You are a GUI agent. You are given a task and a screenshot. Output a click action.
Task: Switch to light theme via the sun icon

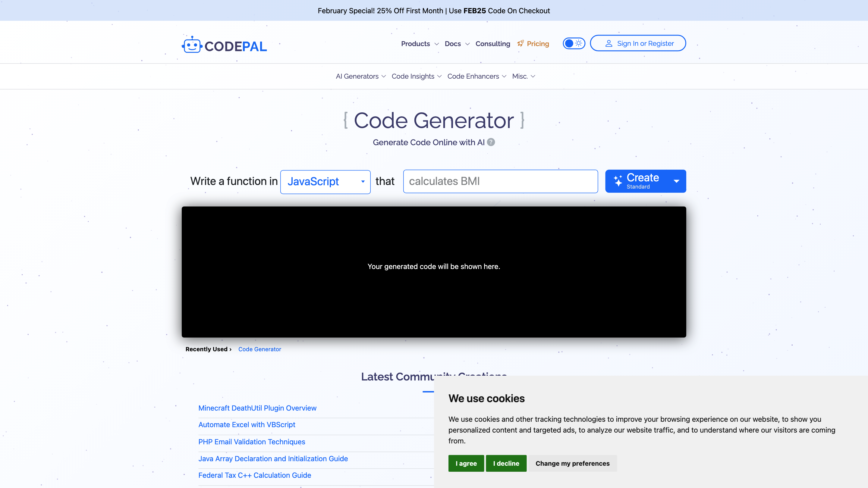point(579,43)
